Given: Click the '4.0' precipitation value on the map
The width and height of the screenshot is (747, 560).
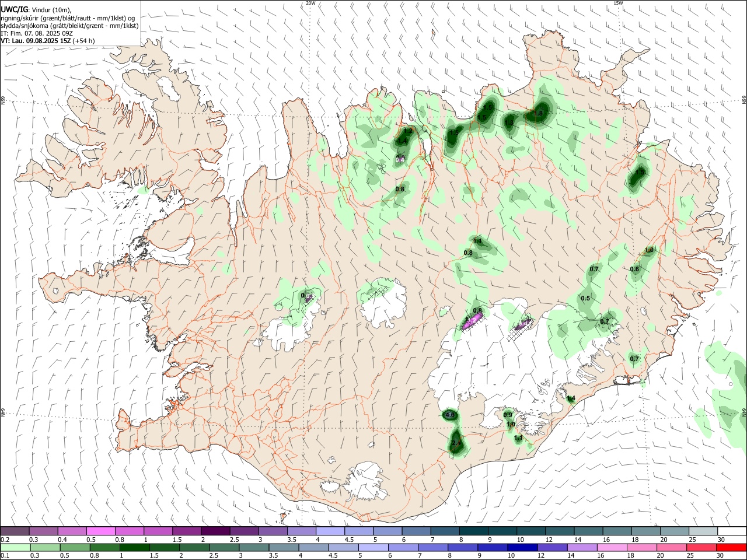Looking at the screenshot, I should 450,415.
